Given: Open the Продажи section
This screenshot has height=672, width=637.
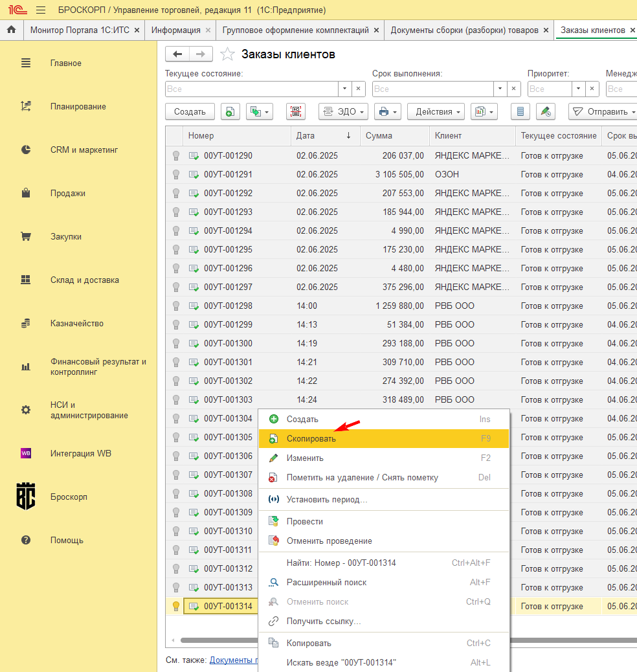Looking at the screenshot, I should (68, 193).
